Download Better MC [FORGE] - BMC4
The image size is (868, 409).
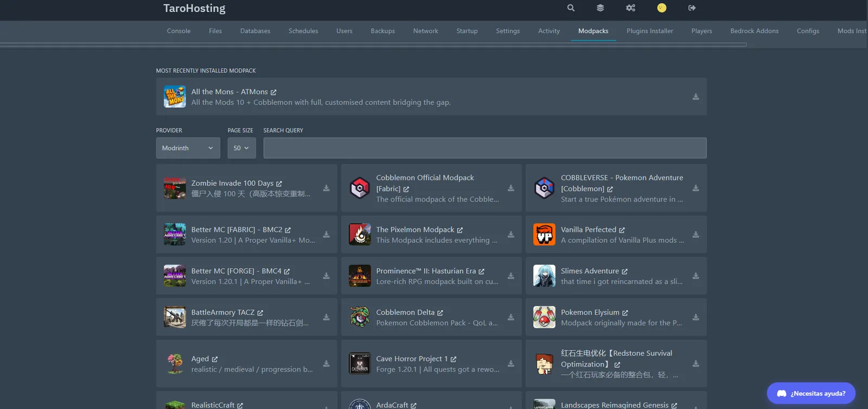326,276
